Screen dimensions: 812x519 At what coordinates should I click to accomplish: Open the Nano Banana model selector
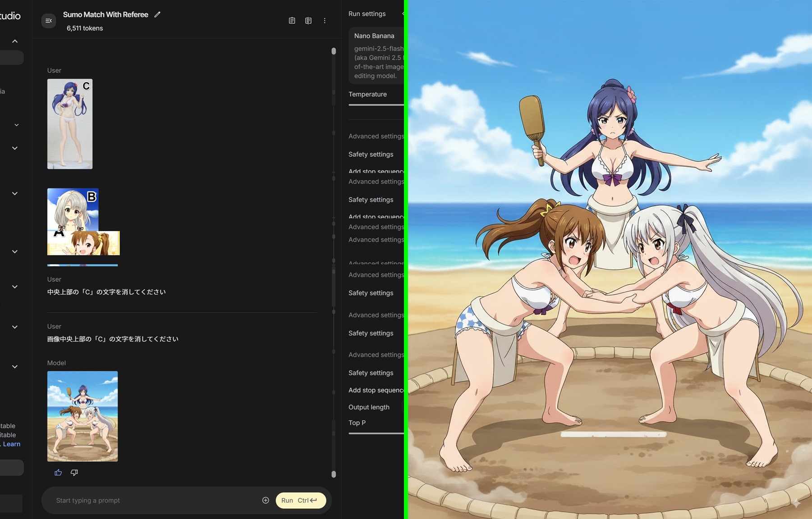(x=376, y=55)
